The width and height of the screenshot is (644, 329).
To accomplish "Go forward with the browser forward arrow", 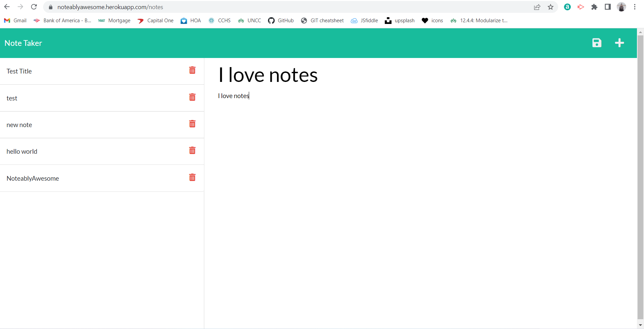I will 20,7.
